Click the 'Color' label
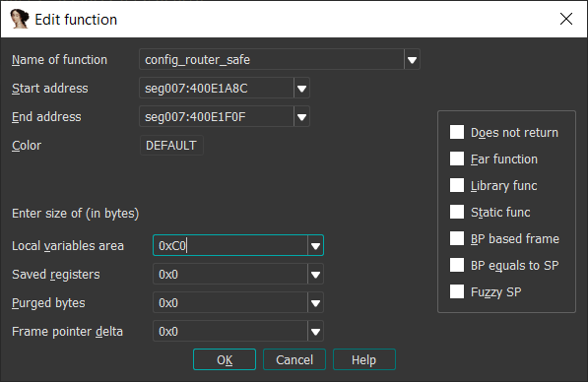This screenshot has height=382, width=588. (27, 145)
